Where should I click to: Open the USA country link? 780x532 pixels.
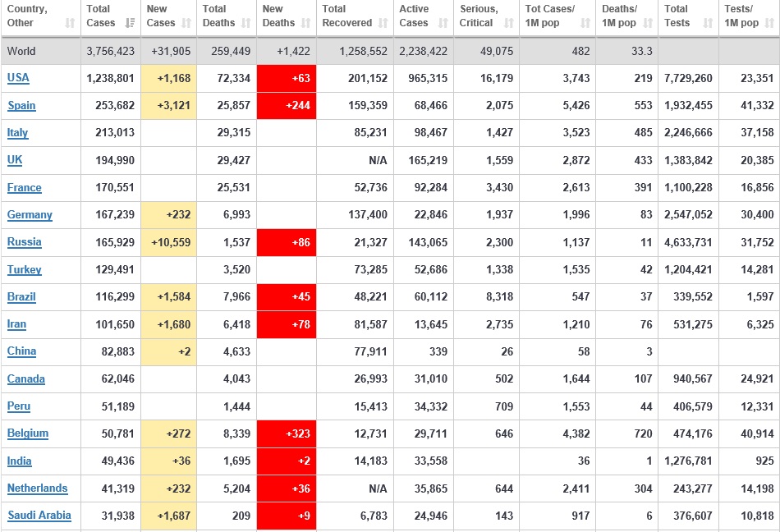[18, 78]
